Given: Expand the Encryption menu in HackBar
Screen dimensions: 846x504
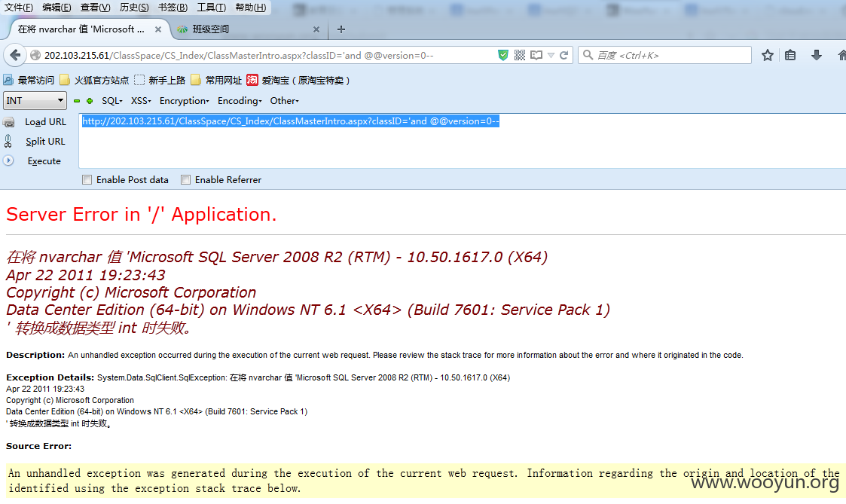Looking at the screenshot, I should click(x=184, y=101).
